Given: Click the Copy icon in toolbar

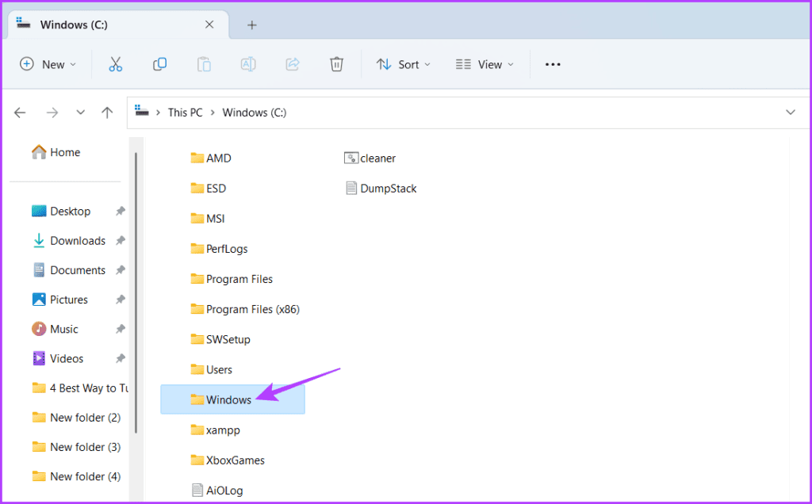Looking at the screenshot, I should (x=159, y=64).
